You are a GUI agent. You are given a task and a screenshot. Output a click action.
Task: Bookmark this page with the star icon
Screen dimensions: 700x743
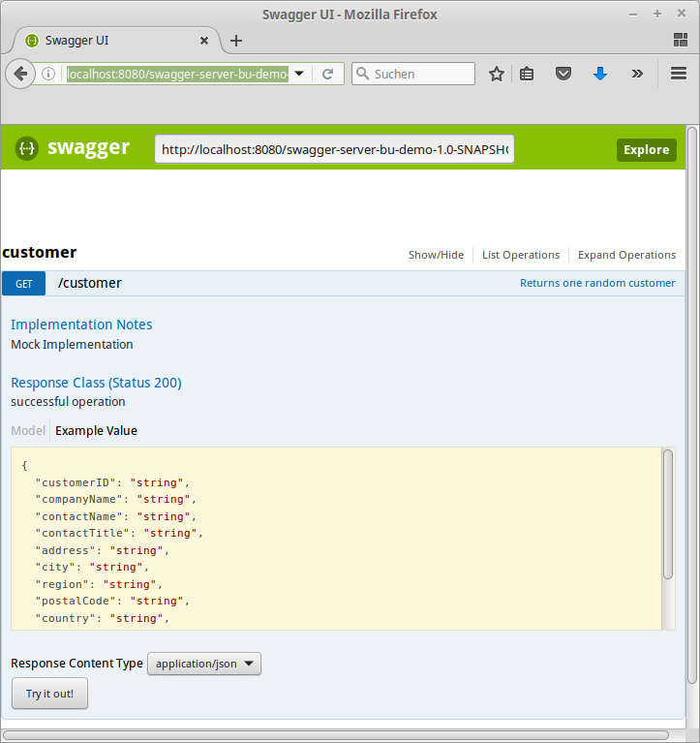pyautogui.click(x=497, y=74)
